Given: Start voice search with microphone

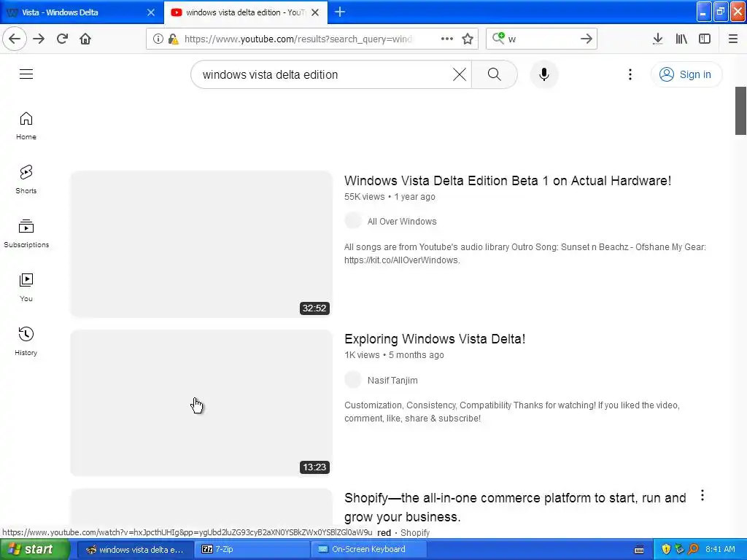Looking at the screenshot, I should point(543,74).
